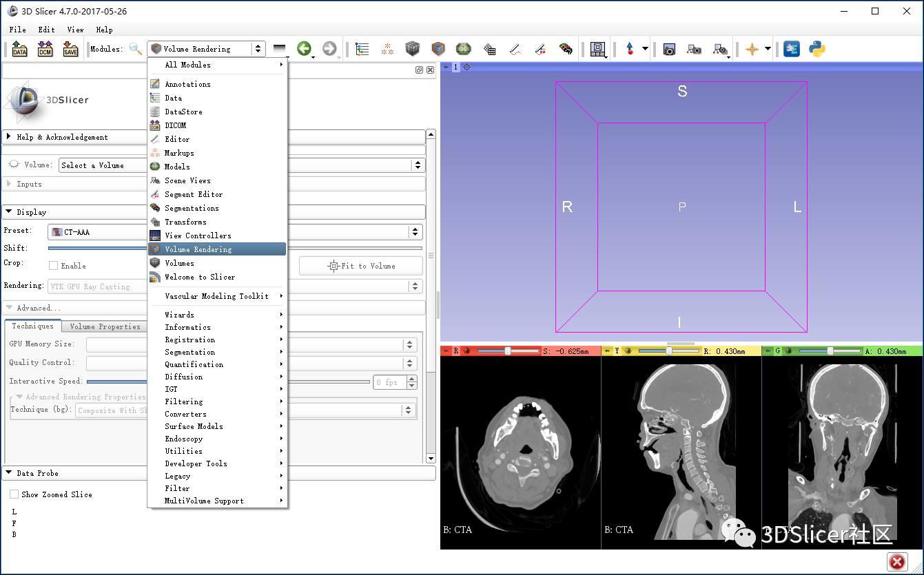Go to previous module green arrow
This screenshot has height=575, width=924.
(304, 49)
